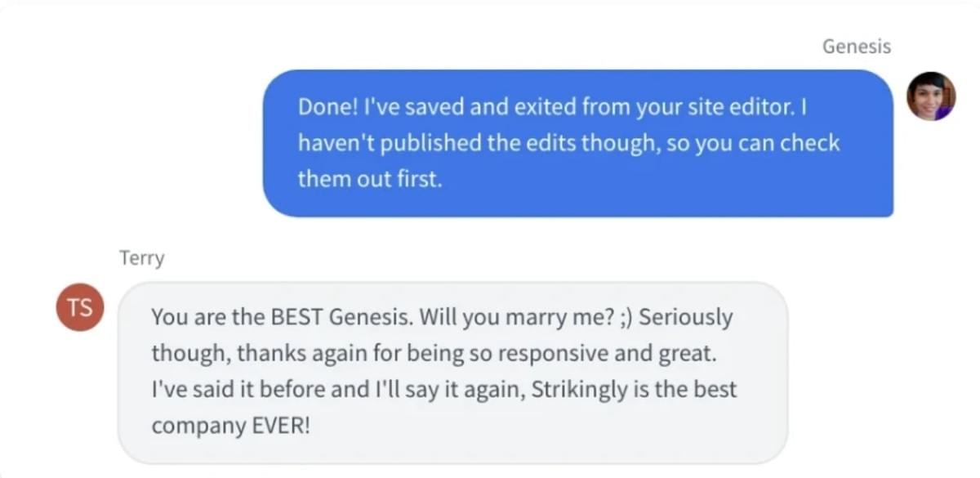Select the Genesis sender name label

click(x=856, y=47)
